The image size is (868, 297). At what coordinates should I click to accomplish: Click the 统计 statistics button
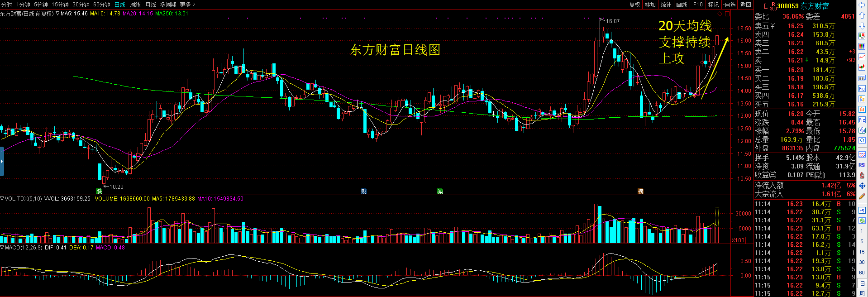[666, 5]
